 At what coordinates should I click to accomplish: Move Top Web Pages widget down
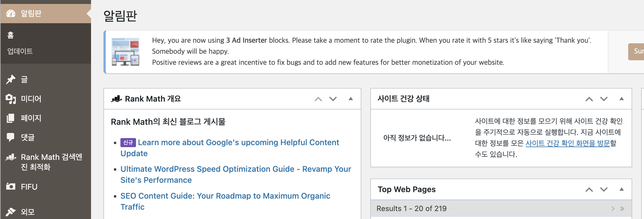tap(604, 190)
